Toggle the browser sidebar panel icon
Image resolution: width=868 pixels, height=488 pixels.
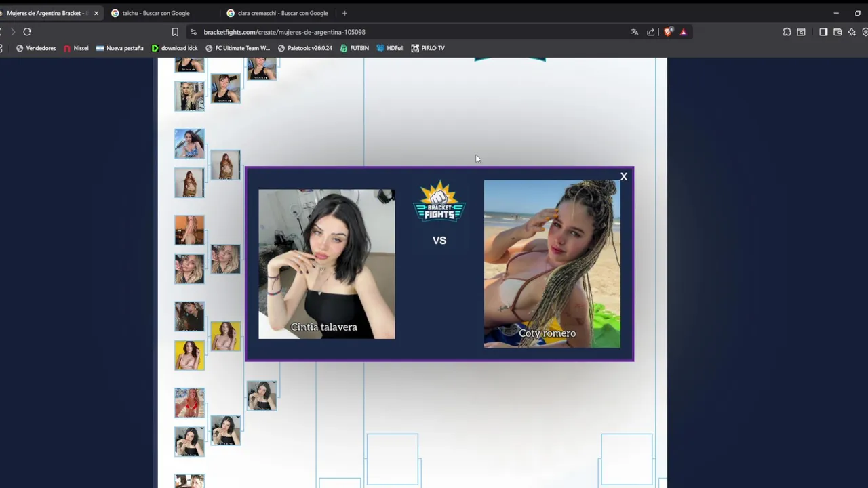coord(823,32)
